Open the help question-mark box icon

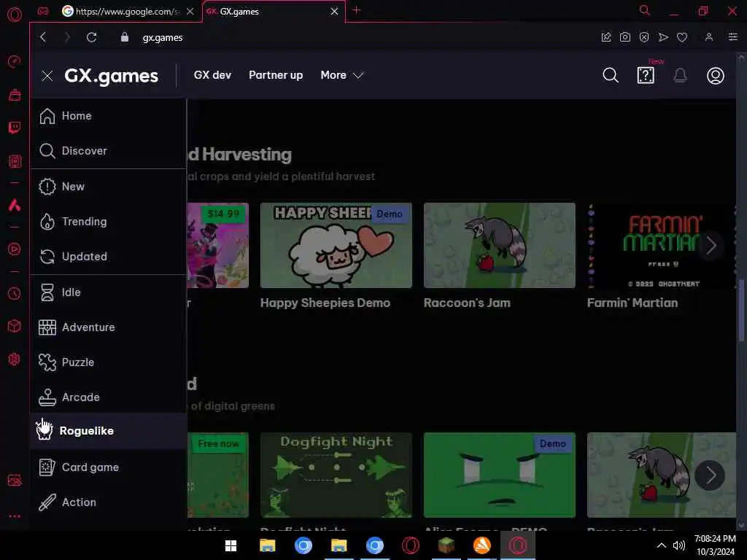point(646,75)
